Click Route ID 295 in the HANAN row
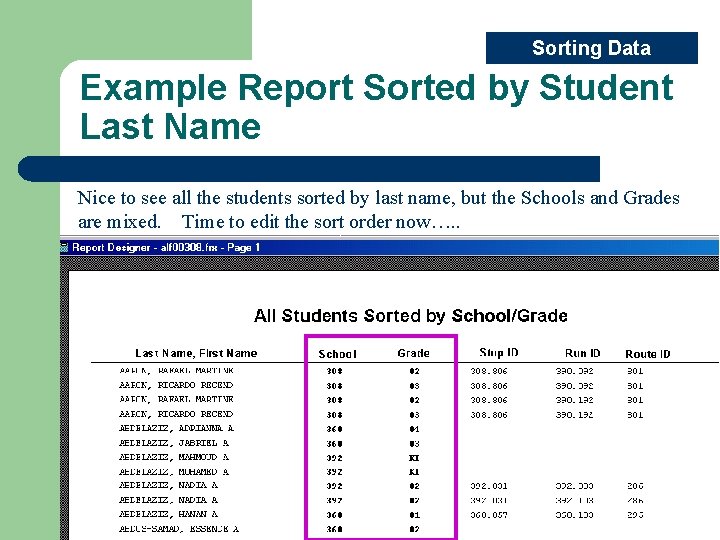 tap(636, 515)
